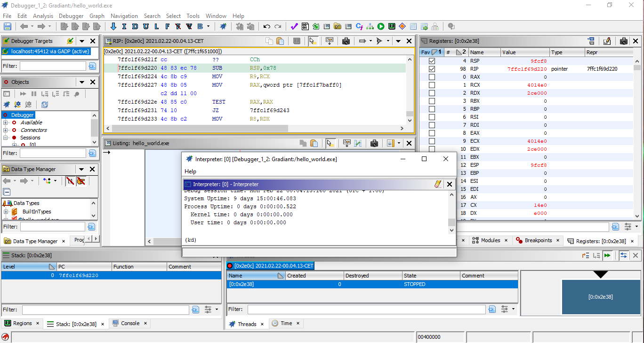The height and width of the screenshot is (343, 644).
Task: Click the refresh icon in Objects toolbar
Action: (45, 105)
